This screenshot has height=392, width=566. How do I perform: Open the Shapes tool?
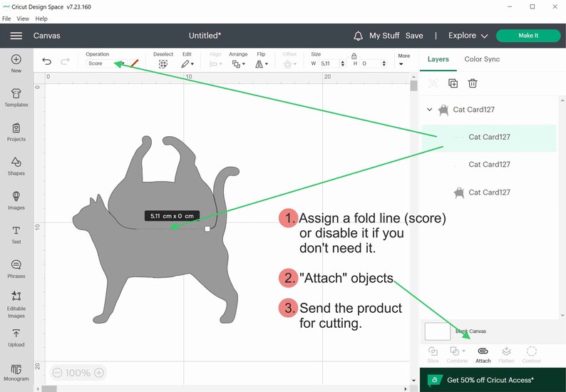(16, 166)
